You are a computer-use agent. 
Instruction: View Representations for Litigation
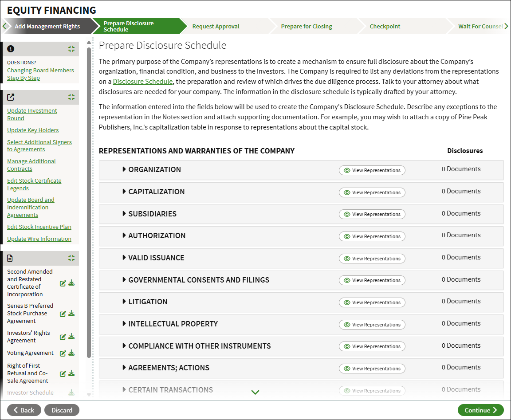coord(372,302)
